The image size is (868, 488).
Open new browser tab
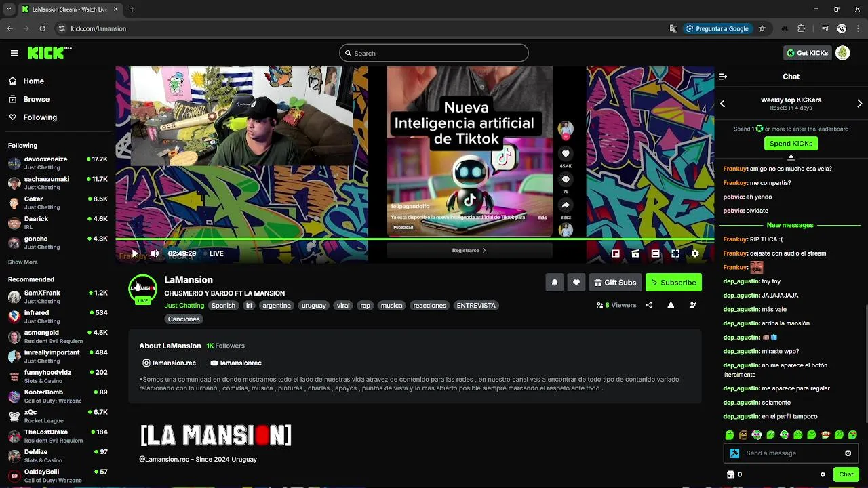(132, 9)
